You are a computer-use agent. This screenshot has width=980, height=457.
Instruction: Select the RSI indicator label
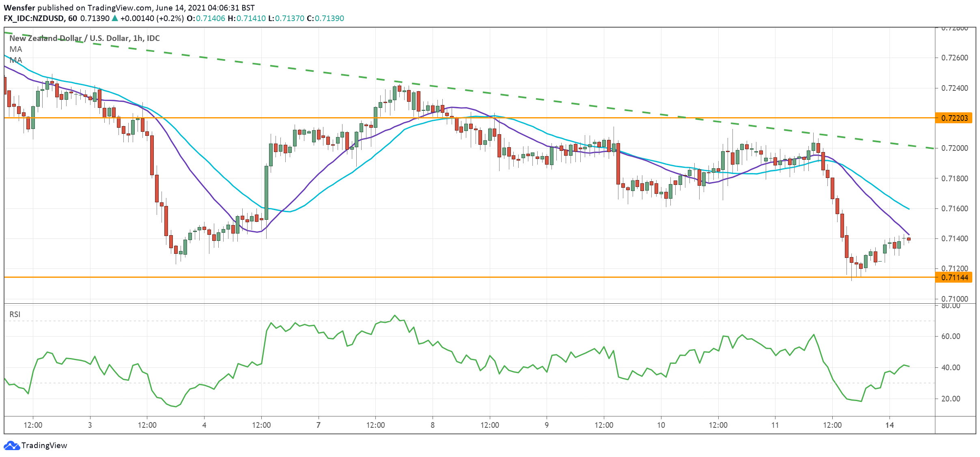pyautogui.click(x=15, y=314)
